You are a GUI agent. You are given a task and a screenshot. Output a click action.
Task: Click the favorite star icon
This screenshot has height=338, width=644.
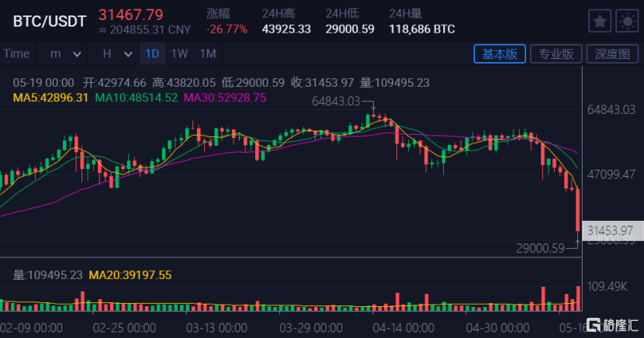600,22
